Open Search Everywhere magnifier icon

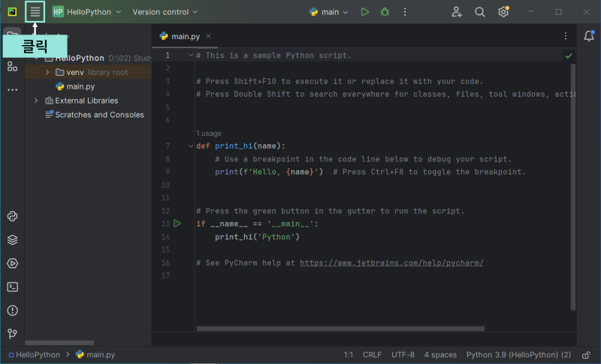click(480, 12)
